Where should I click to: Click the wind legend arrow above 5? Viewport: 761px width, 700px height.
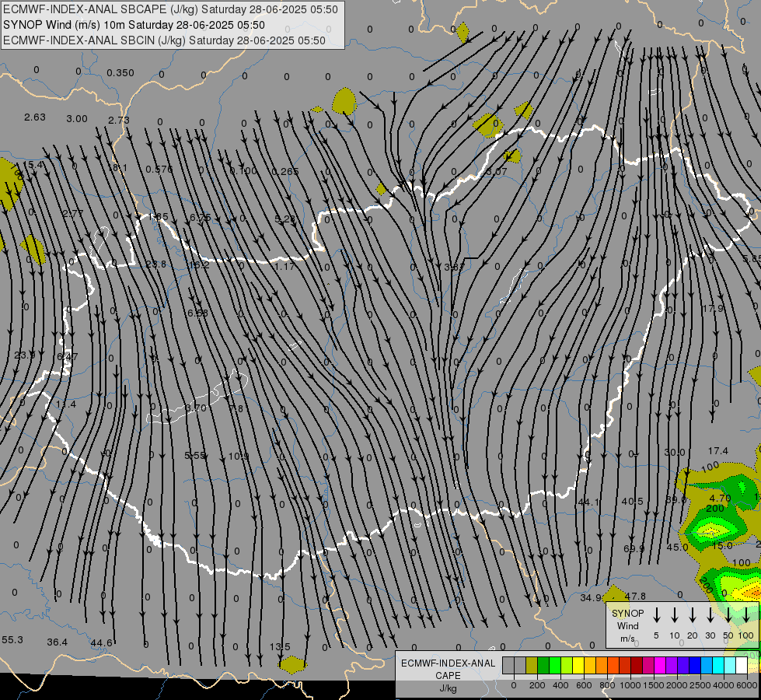(657, 614)
